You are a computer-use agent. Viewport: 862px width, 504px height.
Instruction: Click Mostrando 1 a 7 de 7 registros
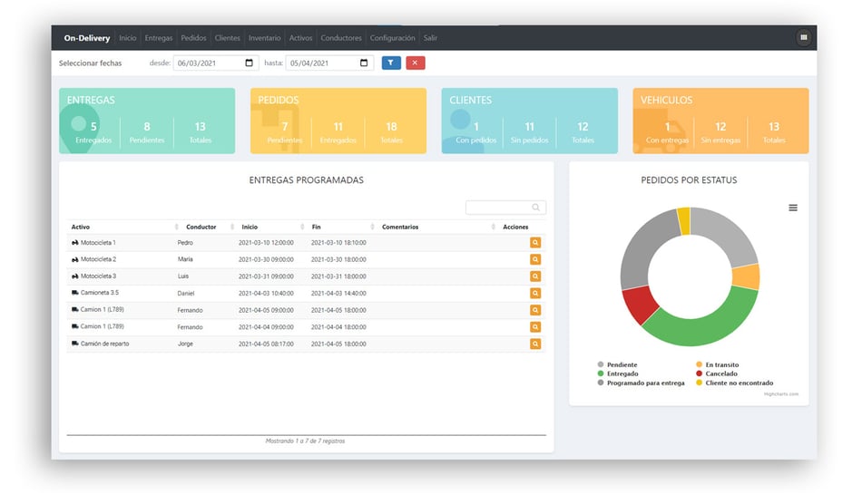306,441
